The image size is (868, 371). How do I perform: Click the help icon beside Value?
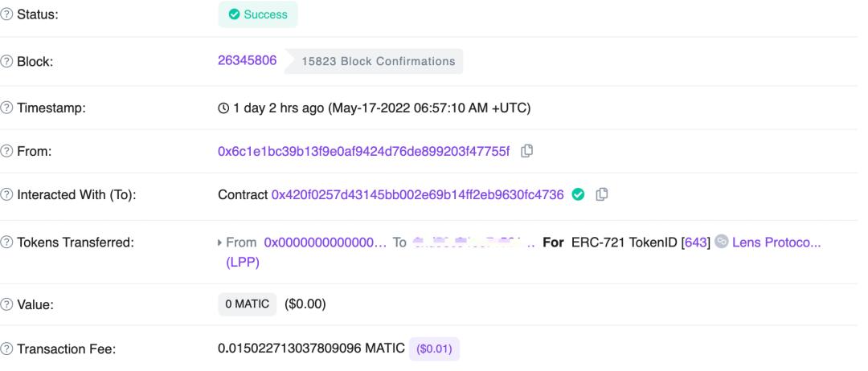click(6, 304)
